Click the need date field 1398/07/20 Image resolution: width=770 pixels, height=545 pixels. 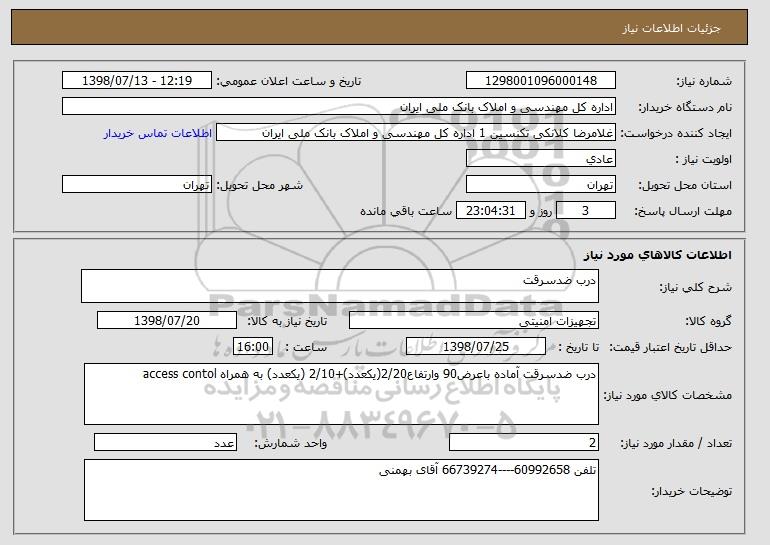pyautogui.click(x=167, y=321)
